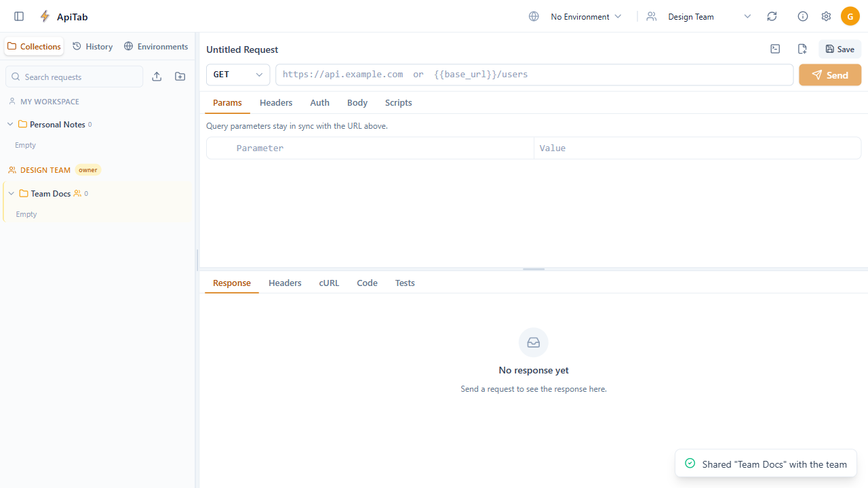Click the owner badge
The image size is (868, 488).
[x=88, y=170]
